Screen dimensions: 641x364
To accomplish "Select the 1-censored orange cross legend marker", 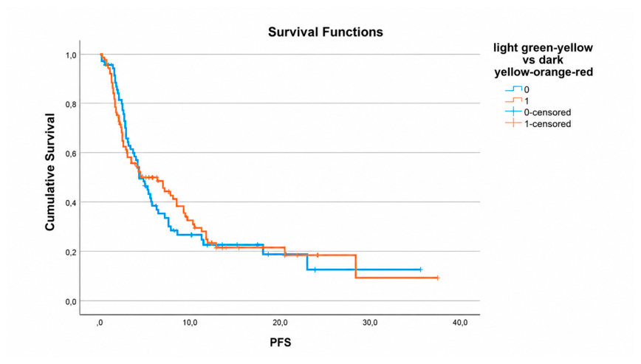I will (x=513, y=123).
